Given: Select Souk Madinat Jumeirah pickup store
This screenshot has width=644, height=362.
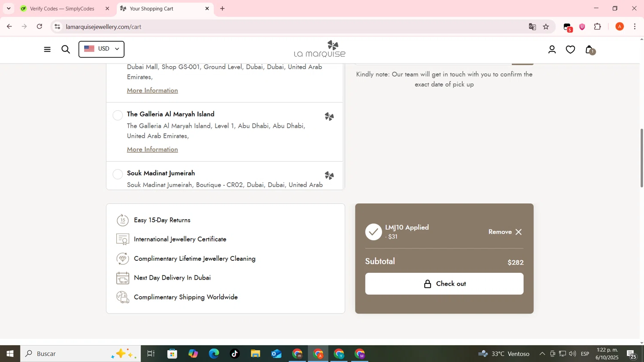Looking at the screenshot, I should click(118, 174).
